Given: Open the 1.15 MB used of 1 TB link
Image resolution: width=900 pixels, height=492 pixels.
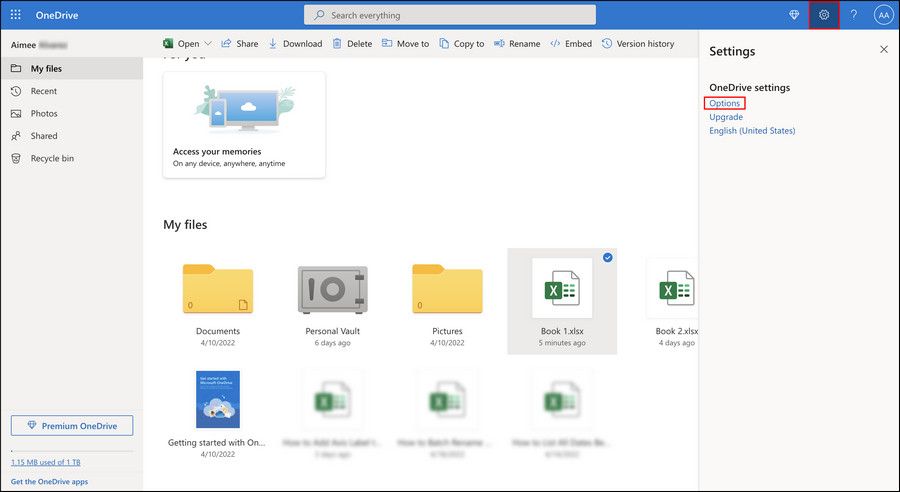Looking at the screenshot, I should (46, 462).
